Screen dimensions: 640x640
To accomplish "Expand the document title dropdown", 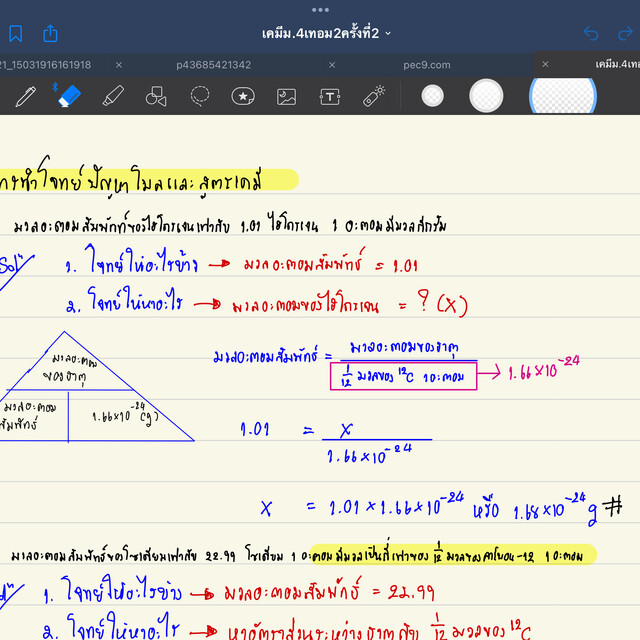I will [x=389, y=33].
